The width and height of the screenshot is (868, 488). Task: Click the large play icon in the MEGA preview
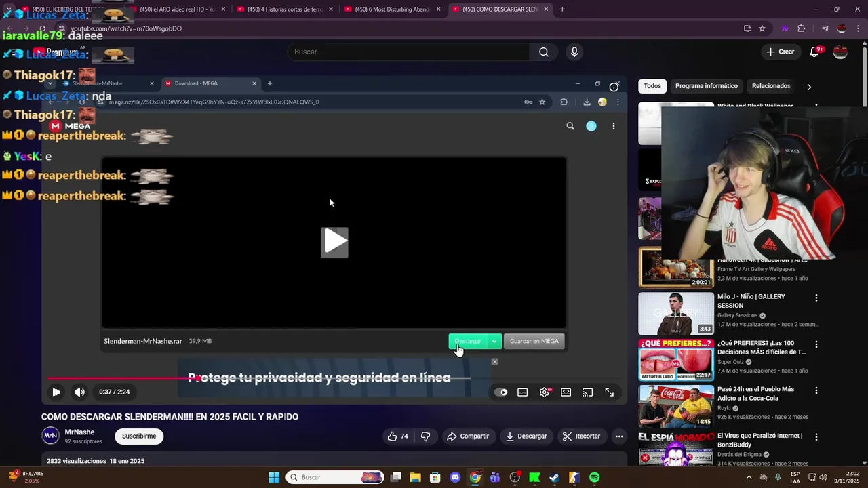click(334, 242)
